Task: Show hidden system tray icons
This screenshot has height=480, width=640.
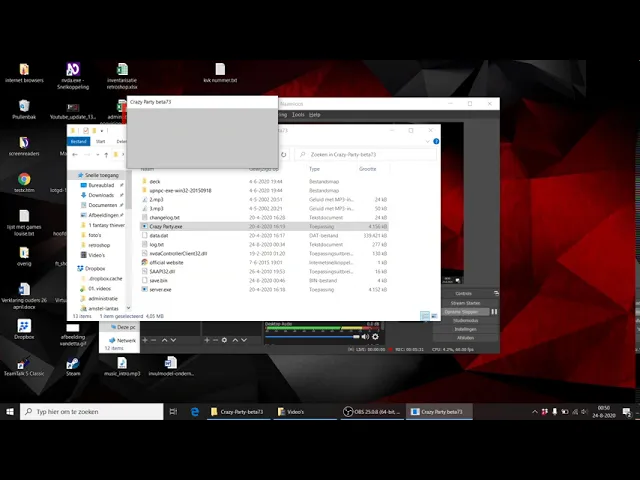Action: pyautogui.click(x=535, y=412)
